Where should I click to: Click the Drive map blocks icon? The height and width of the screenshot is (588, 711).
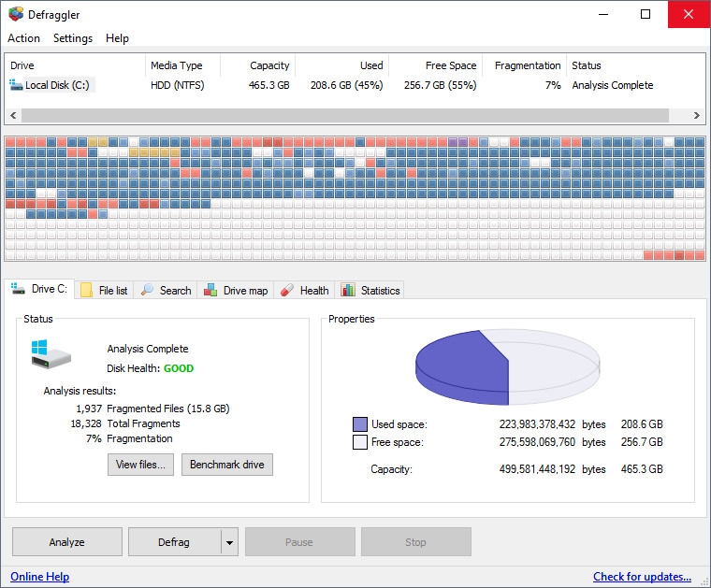tap(210, 290)
